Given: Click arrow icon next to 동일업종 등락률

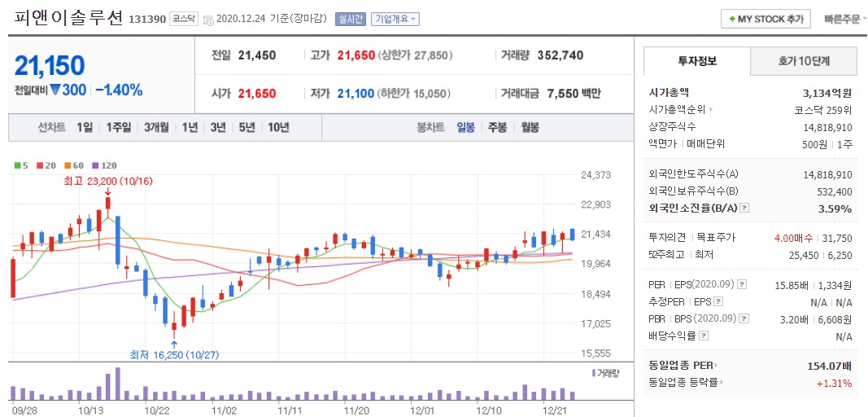Looking at the screenshot, I should [x=722, y=383].
